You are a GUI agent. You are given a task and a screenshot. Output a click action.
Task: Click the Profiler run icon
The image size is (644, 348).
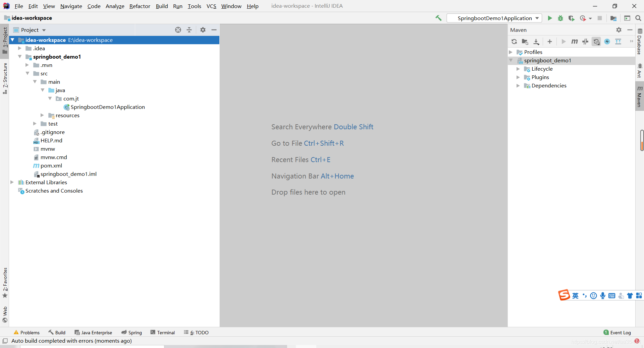[583, 18]
